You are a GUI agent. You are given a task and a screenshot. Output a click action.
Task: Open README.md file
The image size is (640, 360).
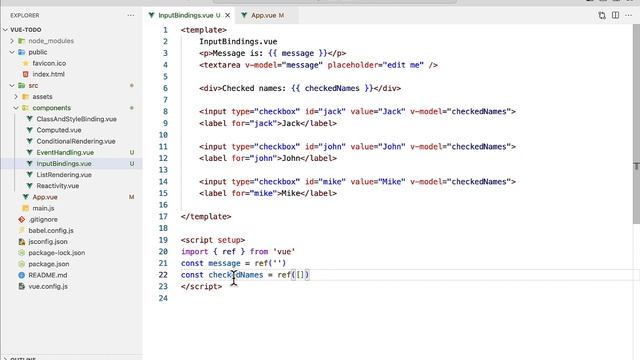48,275
